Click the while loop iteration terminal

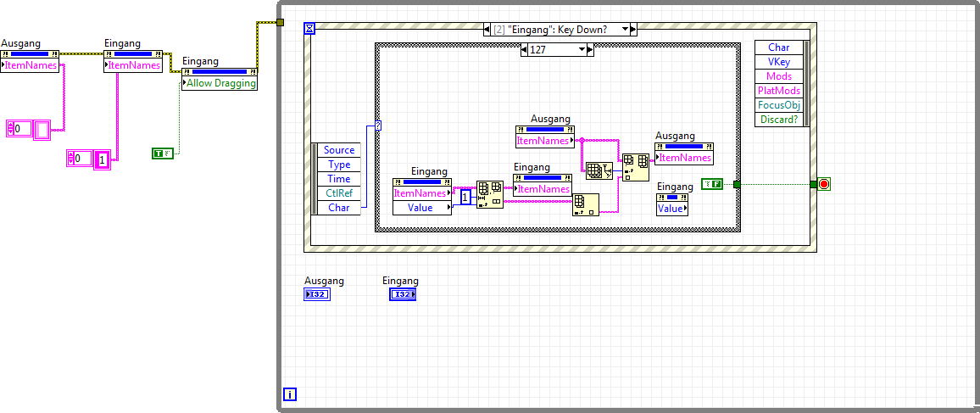[x=290, y=394]
